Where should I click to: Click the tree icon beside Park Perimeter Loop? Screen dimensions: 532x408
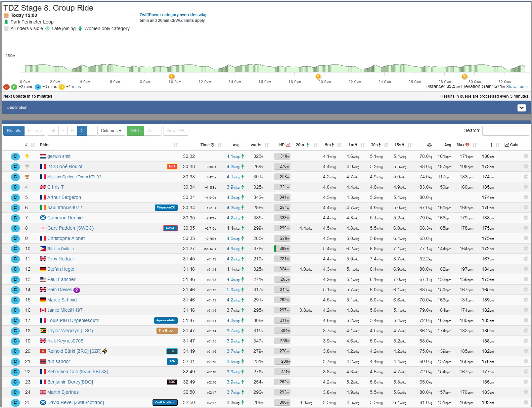(x=6, y=22)
